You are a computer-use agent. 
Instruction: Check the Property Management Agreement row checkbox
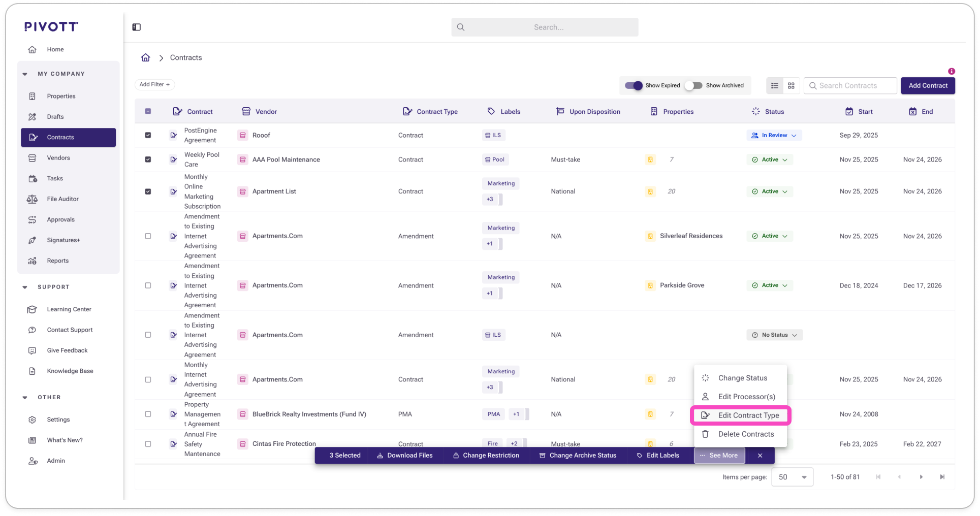click(x=148, y=414)
